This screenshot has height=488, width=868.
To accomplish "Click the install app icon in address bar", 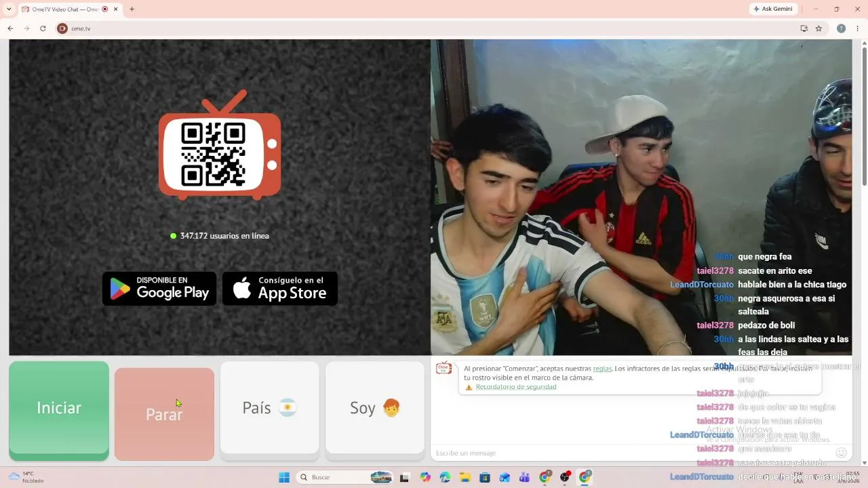I will (804, 28).
